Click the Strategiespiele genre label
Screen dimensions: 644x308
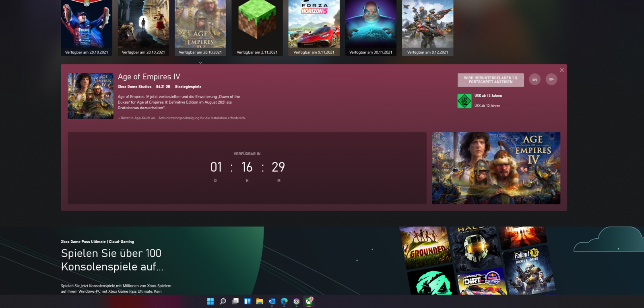(x=188, y=87)
